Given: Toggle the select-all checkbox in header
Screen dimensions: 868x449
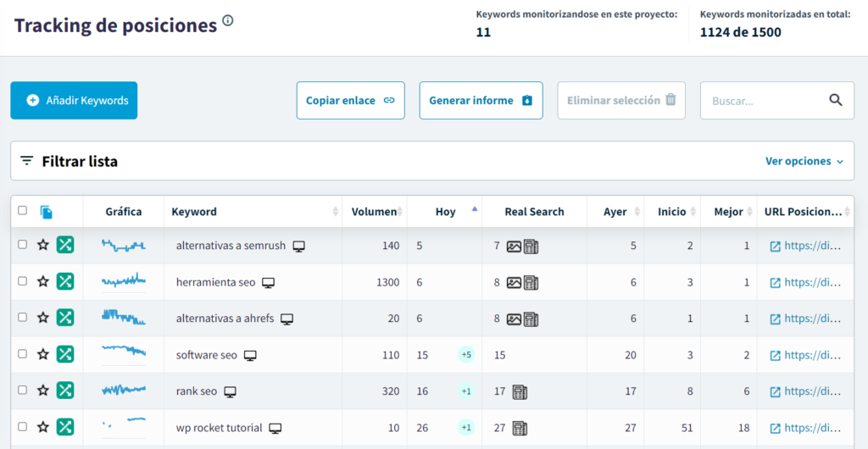Looking at the screenshot, I should [23, 211].
